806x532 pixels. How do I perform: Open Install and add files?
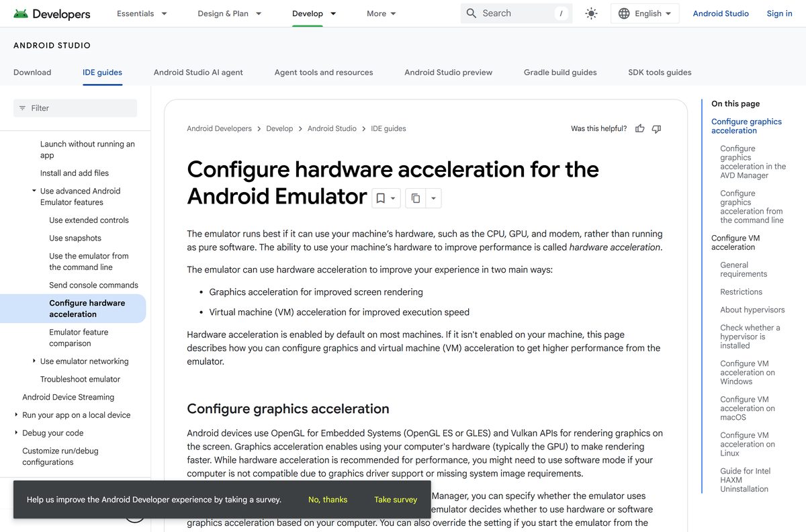[75, 173]
